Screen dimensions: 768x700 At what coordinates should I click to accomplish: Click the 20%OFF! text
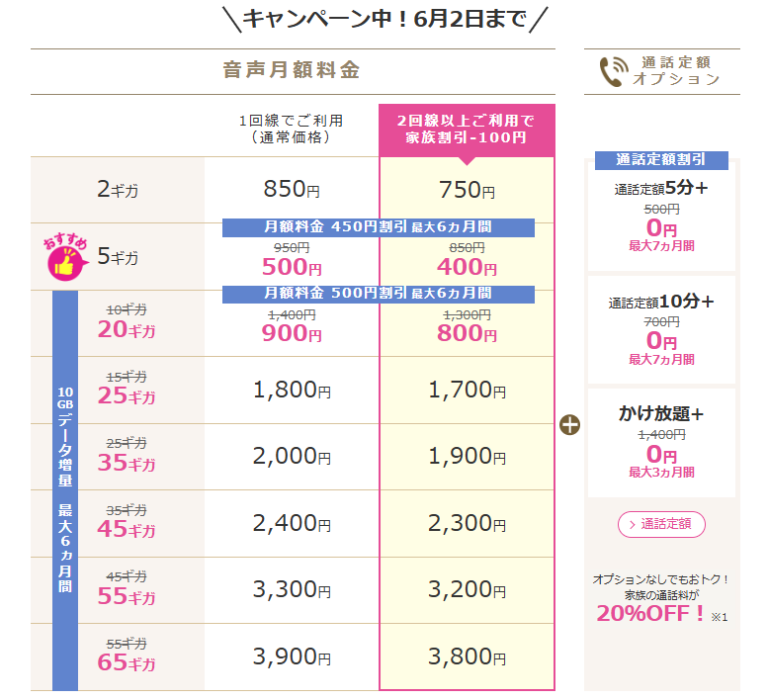[651, 613]
